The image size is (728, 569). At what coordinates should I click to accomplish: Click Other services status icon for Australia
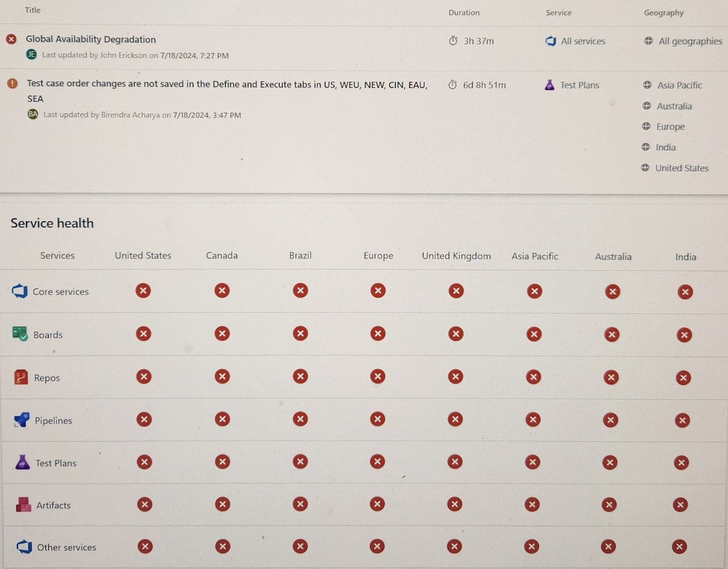(x=608, y=547)
